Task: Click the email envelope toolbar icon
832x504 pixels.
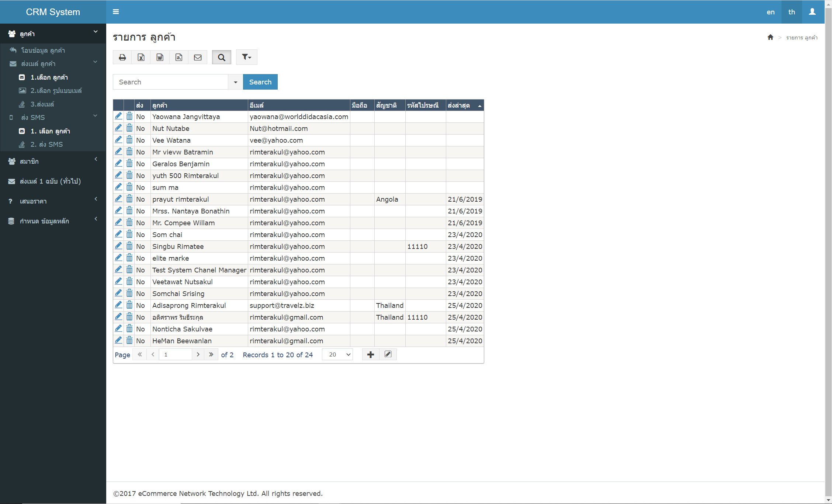Action: 198,57
